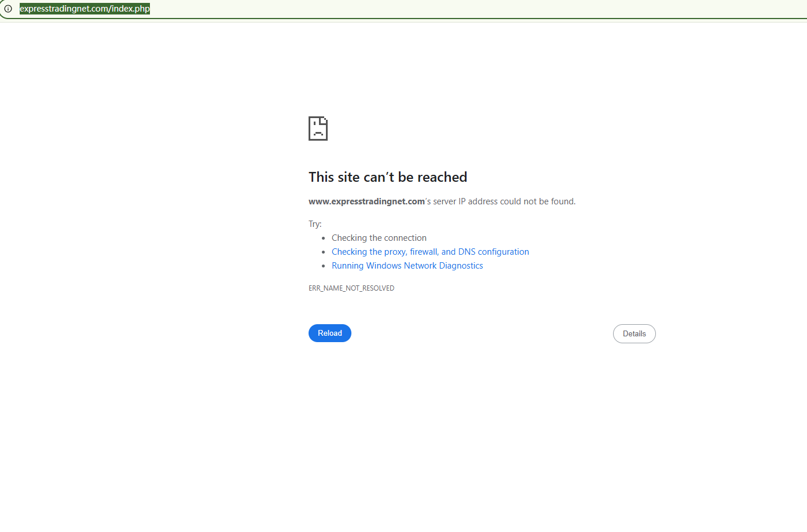The width and height of the screenshot is (807, 532).
Task: Click the ERR_NAME_NOT_RESOLVED error code
Action: (351, 288)
